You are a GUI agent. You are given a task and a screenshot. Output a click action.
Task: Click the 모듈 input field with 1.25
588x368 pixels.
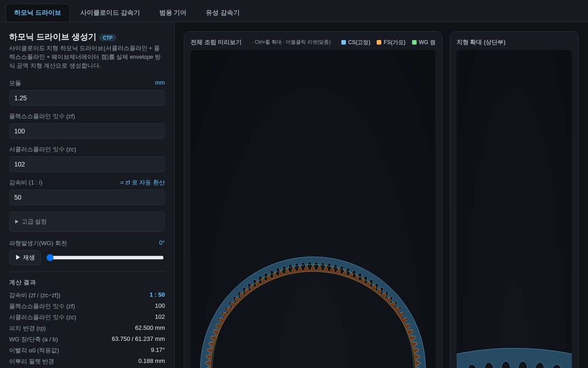tap(87, 98)
